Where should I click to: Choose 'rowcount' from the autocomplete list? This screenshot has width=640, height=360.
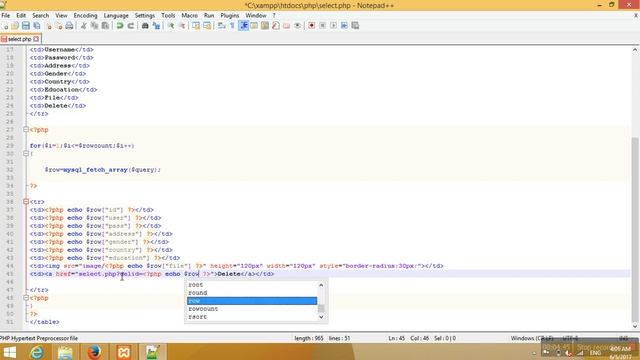[252, 309]
